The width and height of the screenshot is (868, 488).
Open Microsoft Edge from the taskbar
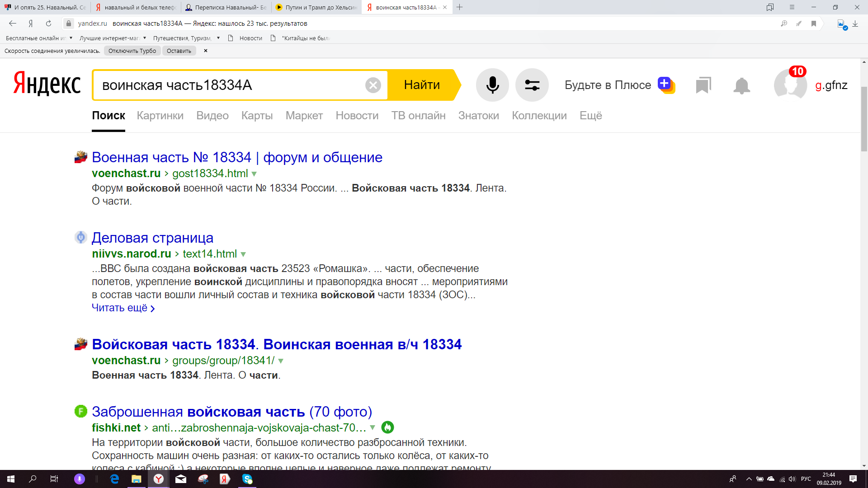tap(115, 479)
